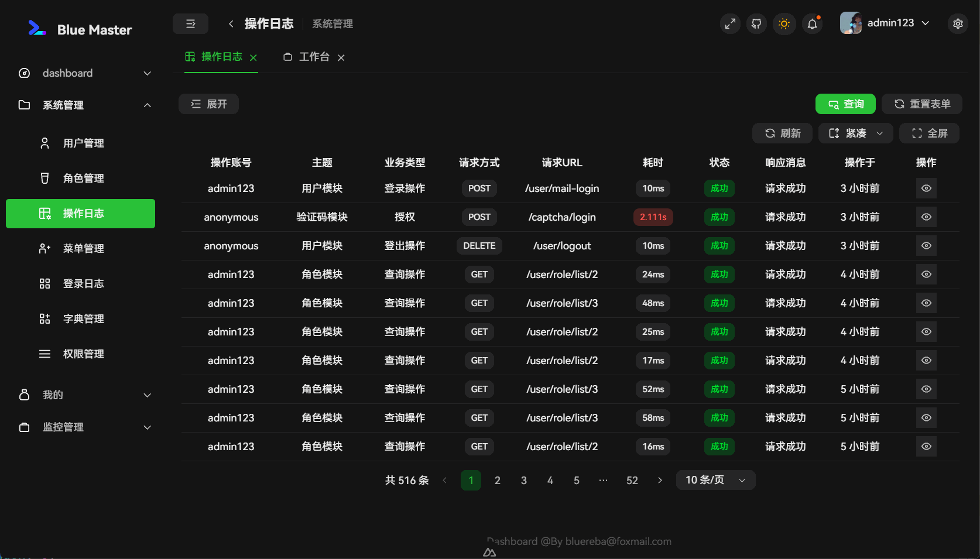Switch to the 工作台 tab
The image size is (980, 559).
tap(314, 57)
